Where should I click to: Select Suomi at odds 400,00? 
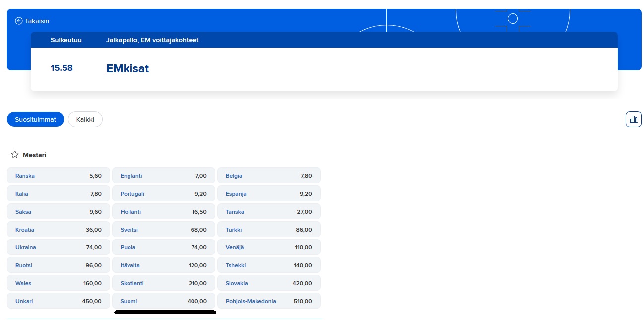[164, 301]
